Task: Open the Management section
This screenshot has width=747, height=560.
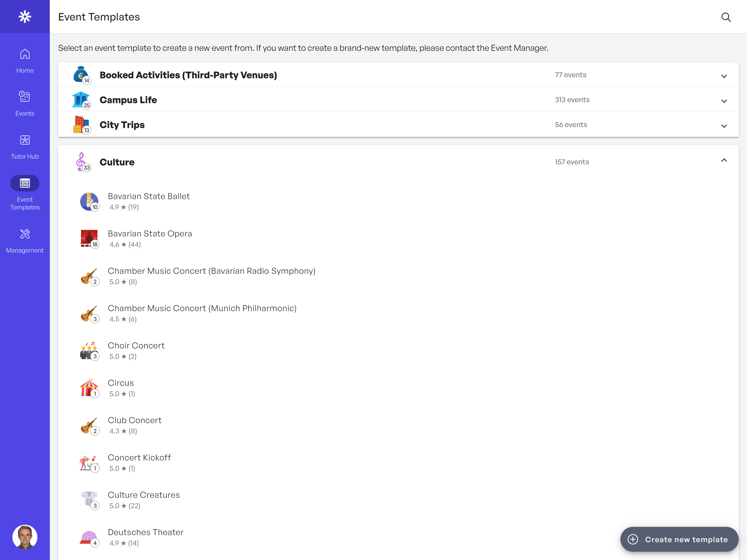Action: tap(25, 240)
